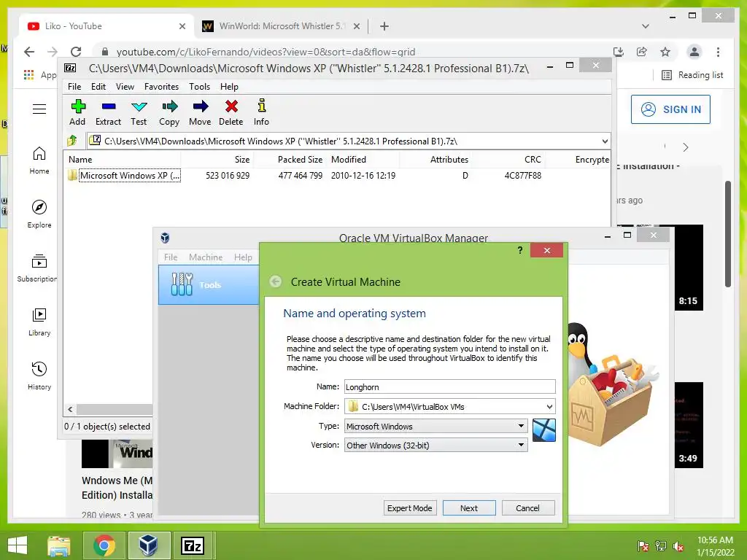Image resolution: width=747 pixels, height=560 pixels.
Task: Open the Tools menu in 7-Zip
Action: (200, 87)
